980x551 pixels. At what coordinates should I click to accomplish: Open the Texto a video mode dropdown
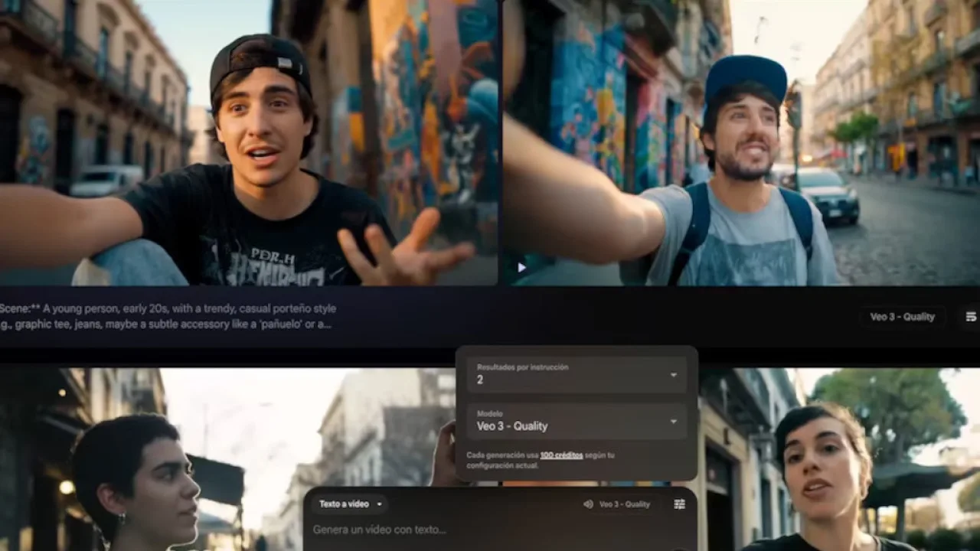coord(350,504)
